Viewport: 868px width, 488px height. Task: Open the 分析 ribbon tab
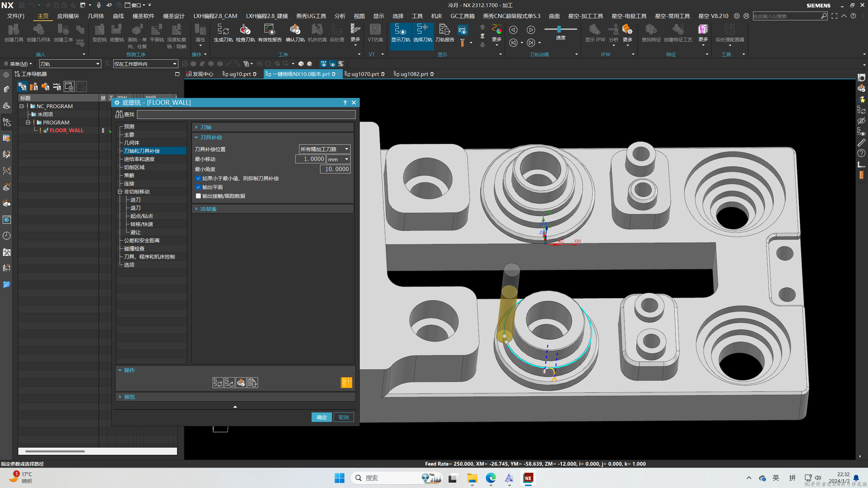pos(340,16)
